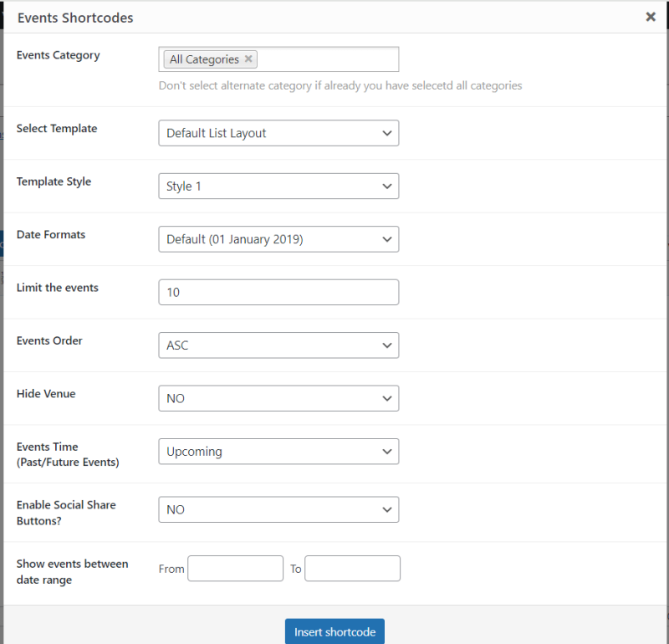Click the Select Template label
Viewport: 669px width, 644px height.
[57, 129]
